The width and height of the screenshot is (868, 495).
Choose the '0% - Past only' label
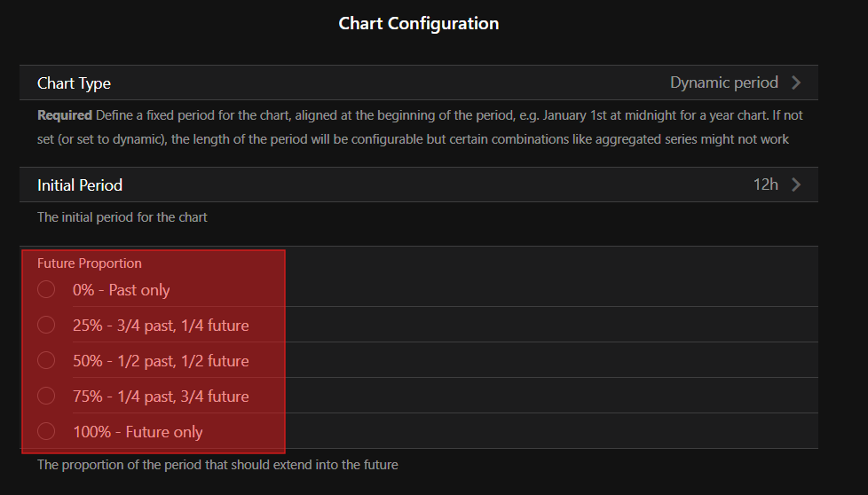point(122,290)
